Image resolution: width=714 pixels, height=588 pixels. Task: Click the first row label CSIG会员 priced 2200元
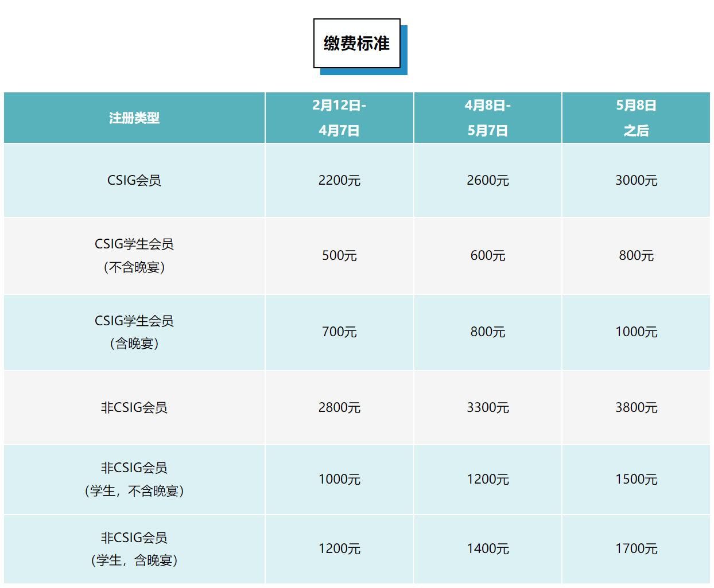134,180
